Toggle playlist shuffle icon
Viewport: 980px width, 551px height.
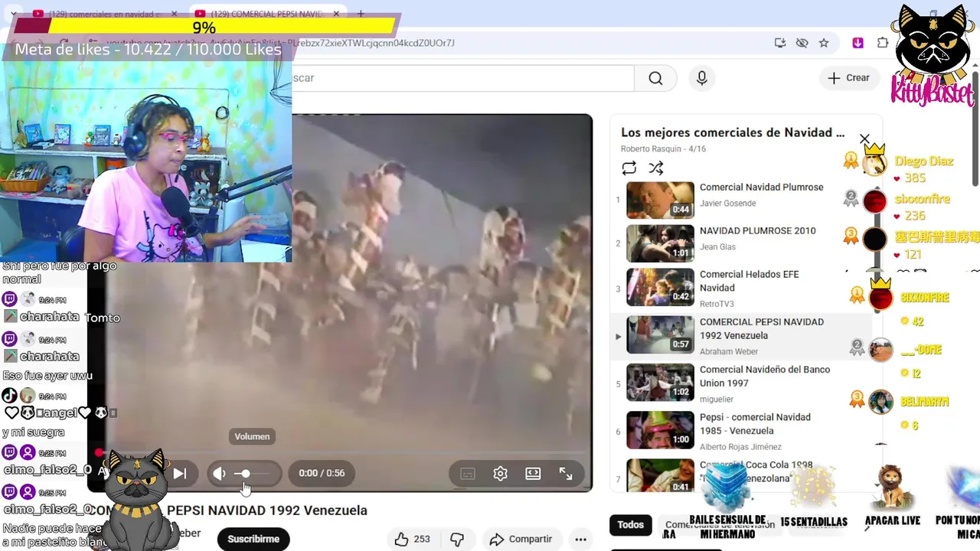pyautogui.click(x=656, y=168)
